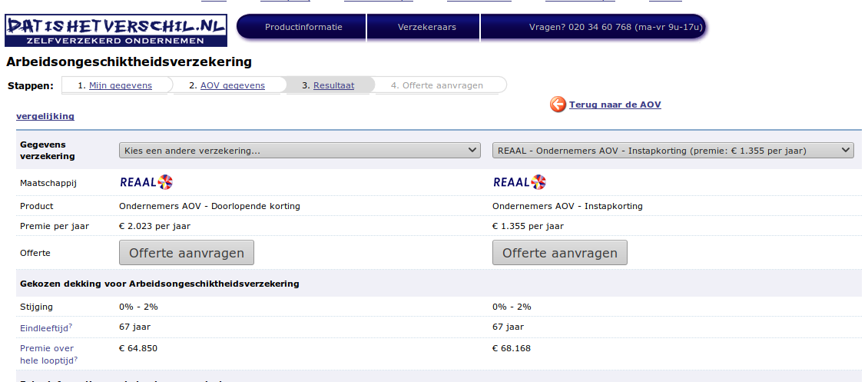868x382 pixels.
Task: Click the 'Stijging' row label
Action: (37, 307)
